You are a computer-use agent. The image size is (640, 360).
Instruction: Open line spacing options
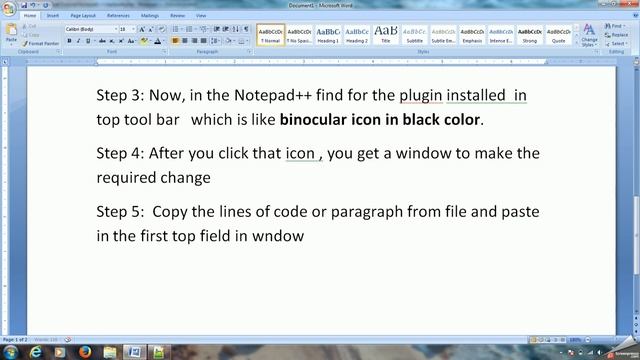[x=215, y=41]
